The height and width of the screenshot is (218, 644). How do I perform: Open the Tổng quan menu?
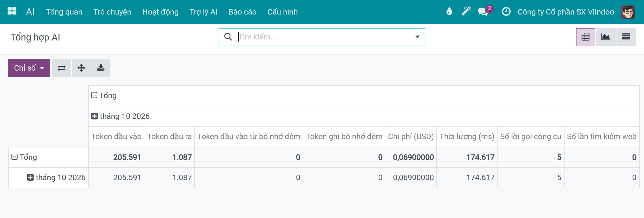[64, 12]
